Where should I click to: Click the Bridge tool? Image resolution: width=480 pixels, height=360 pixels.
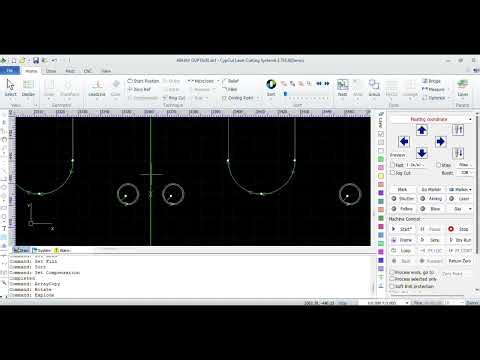pyautogui.click(x=432, y=81)
